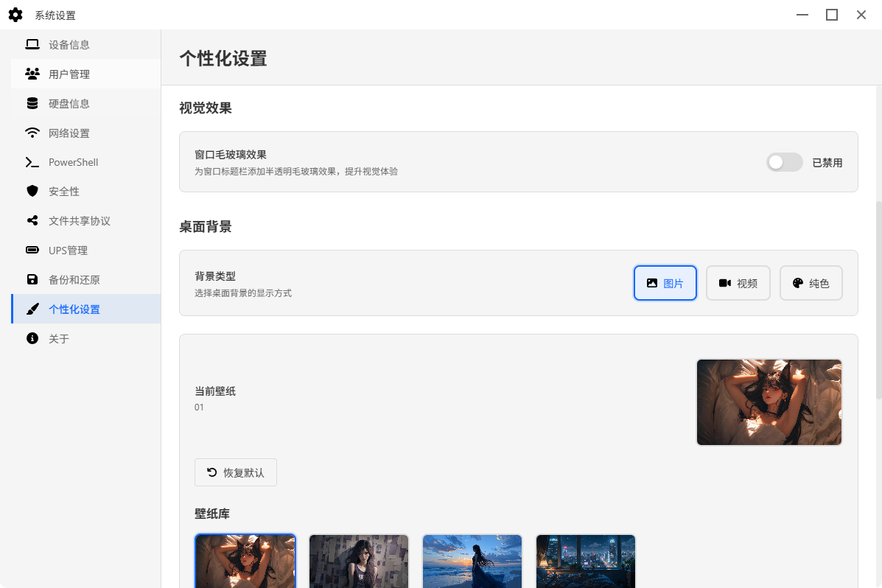The width and height of the screenshot is (882, 588).
Task: Open the PowerShell settings page
Action: [86, 162]
